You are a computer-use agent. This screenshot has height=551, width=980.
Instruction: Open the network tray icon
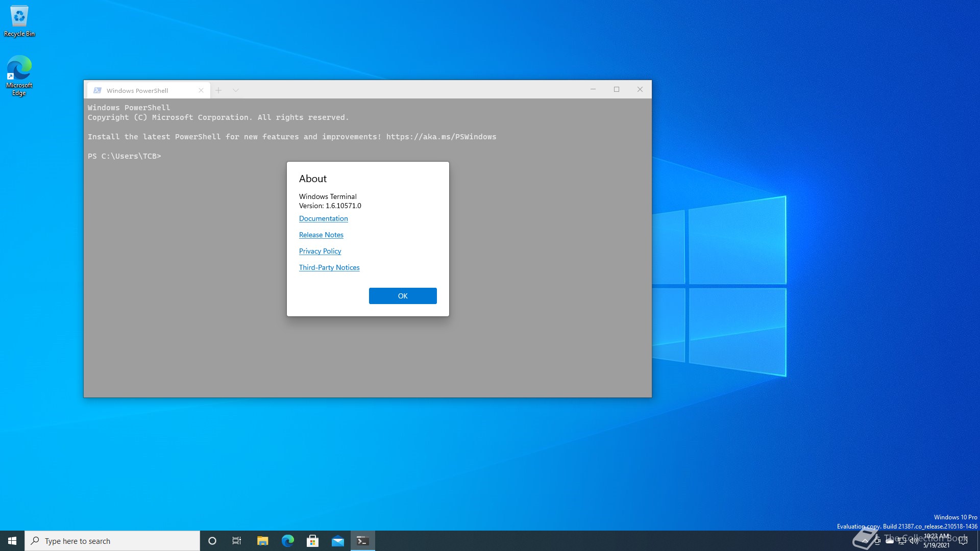click(902, 541)
